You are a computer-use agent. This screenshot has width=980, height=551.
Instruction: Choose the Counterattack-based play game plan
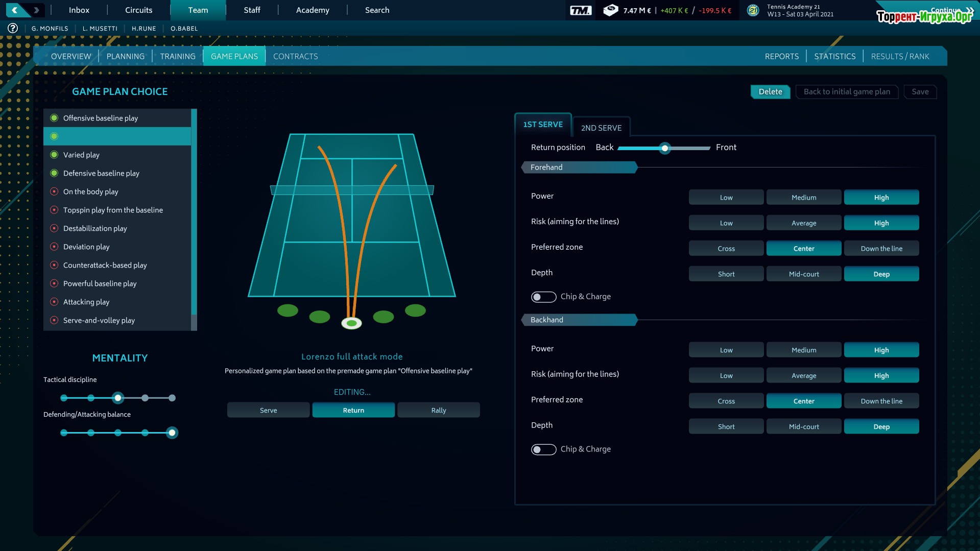click(x=105, y=265)
